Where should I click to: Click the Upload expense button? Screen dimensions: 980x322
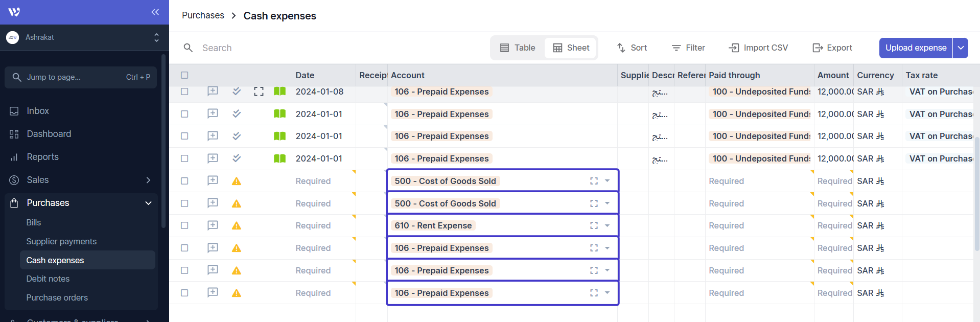pos(915,48)
